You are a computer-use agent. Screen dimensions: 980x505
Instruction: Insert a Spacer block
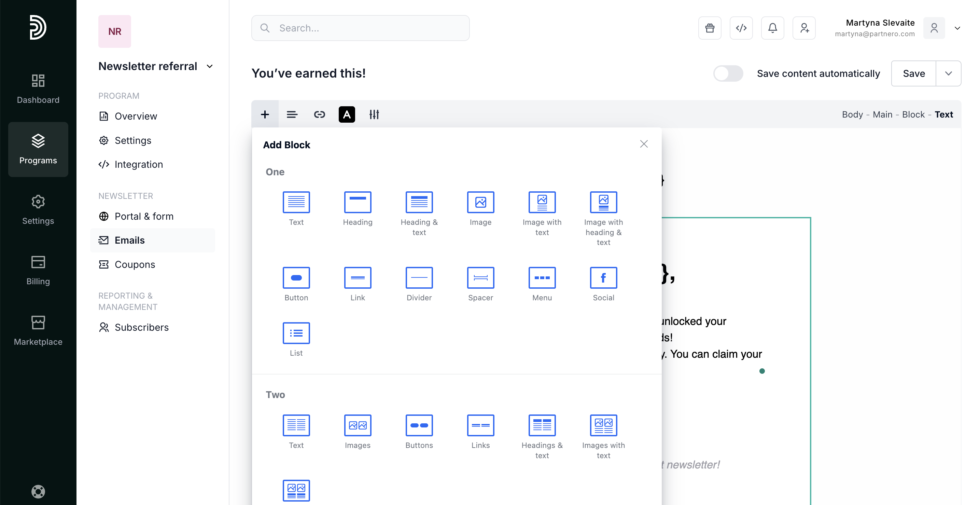[480, 278]
